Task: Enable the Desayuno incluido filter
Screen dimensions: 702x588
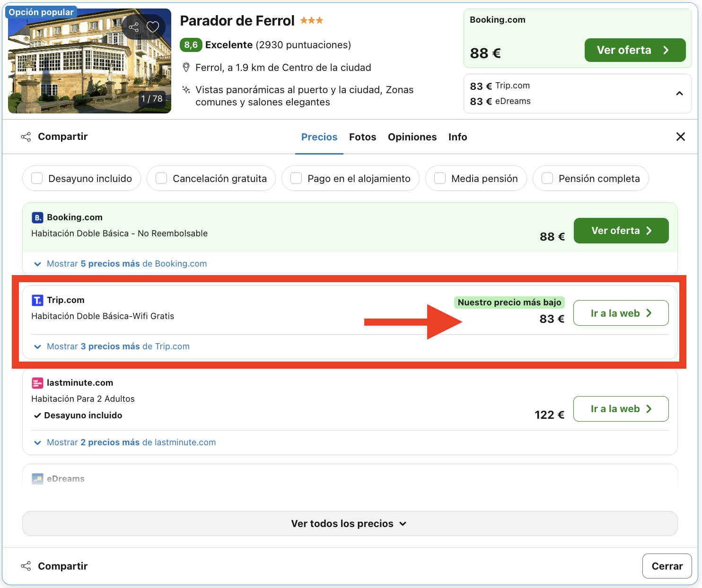Action: 37,178
